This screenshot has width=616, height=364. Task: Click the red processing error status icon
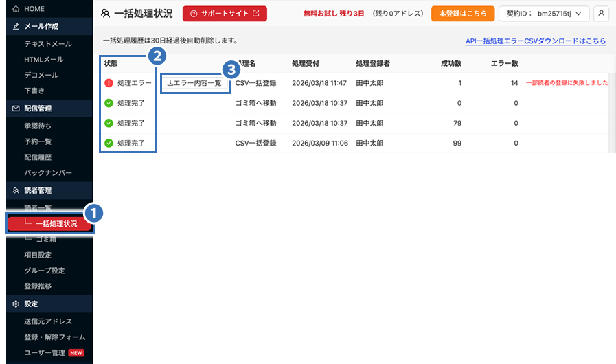click(x=109, y=83)
